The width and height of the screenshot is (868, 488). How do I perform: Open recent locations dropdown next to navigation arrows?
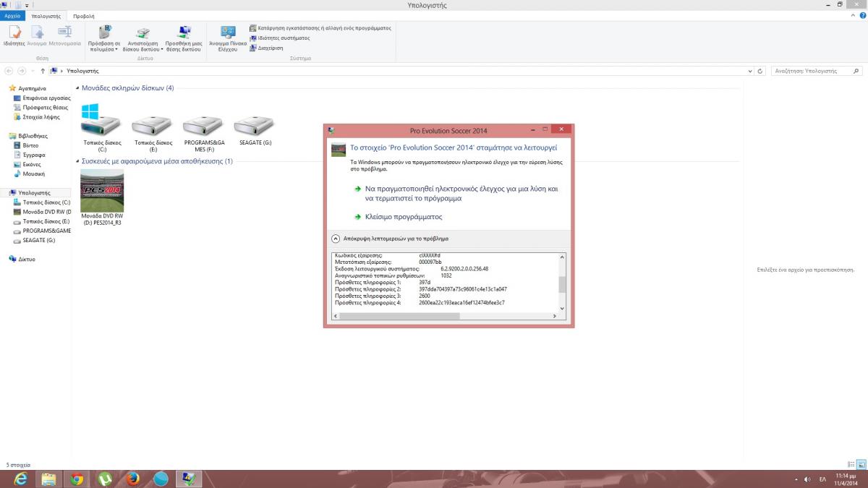pos(33,71)
